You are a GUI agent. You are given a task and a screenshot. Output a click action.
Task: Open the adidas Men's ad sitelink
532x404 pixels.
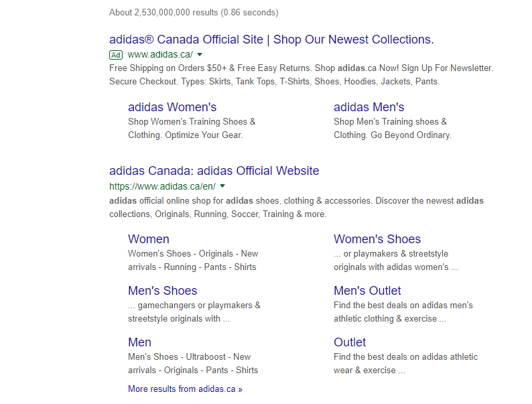(x=369, y=107)
